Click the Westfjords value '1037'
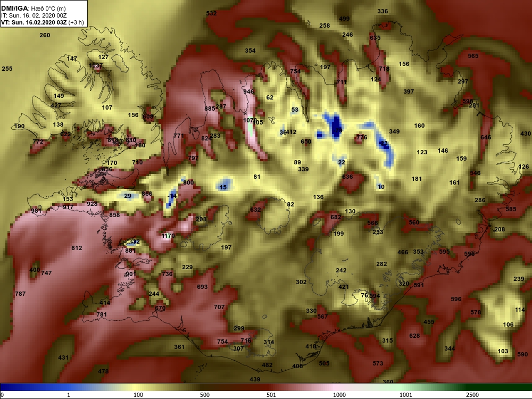Screen dimensions: 532x399 coord(96,65)
